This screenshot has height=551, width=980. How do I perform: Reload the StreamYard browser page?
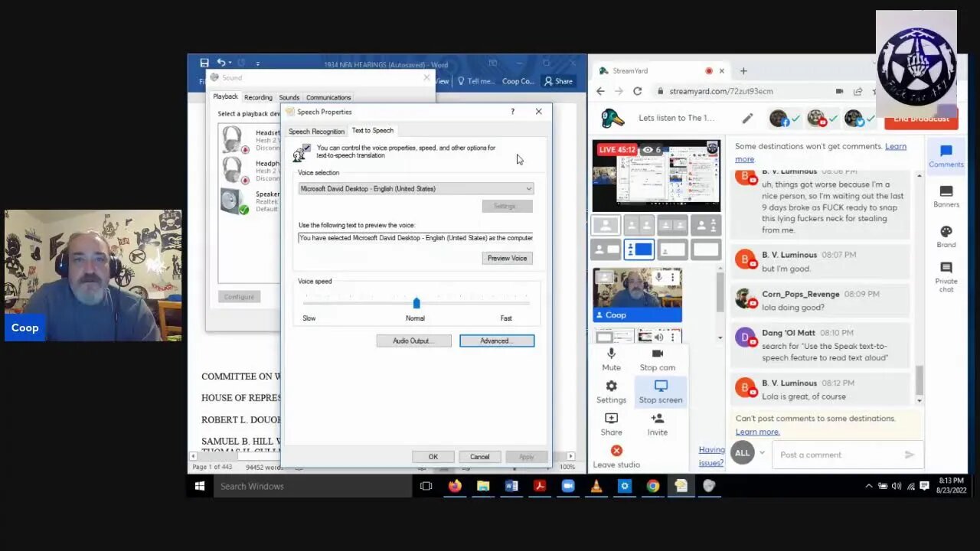click(637, 91)
